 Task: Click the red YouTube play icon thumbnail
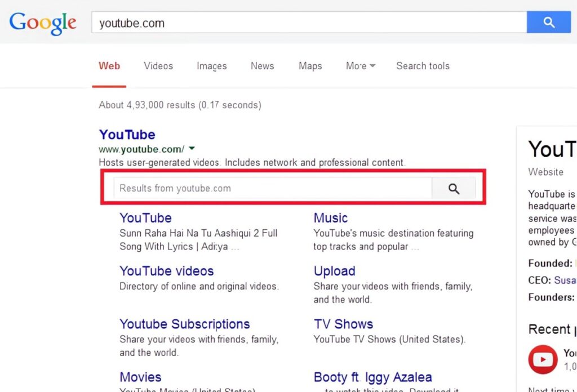click(543, 359)
